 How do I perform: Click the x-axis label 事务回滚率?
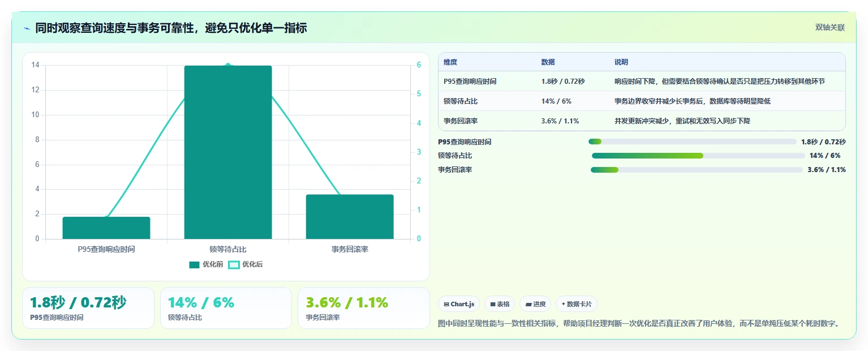pos(350,249)
